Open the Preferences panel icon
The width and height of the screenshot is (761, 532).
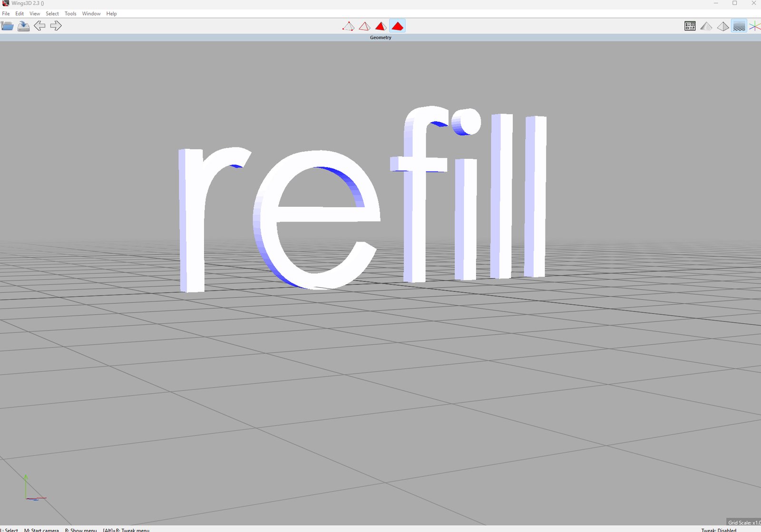pyautogui.click(x=690, y=26)
